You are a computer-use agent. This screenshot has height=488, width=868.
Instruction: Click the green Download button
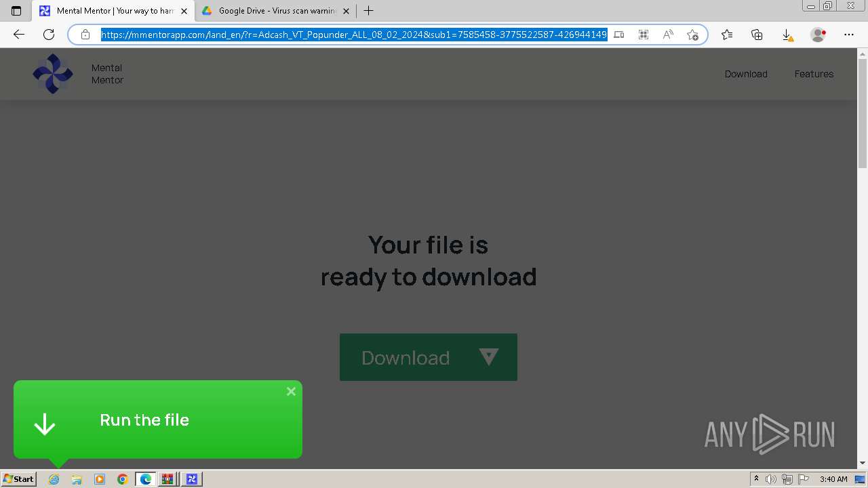(x=429, y=357)
